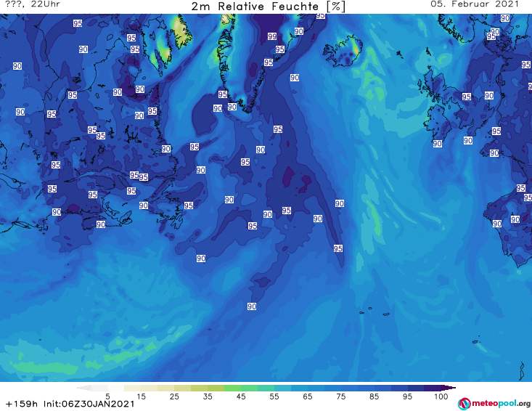Click the colorbar value '45'
This screenshot has height=411, width=532.
(241, 396)
